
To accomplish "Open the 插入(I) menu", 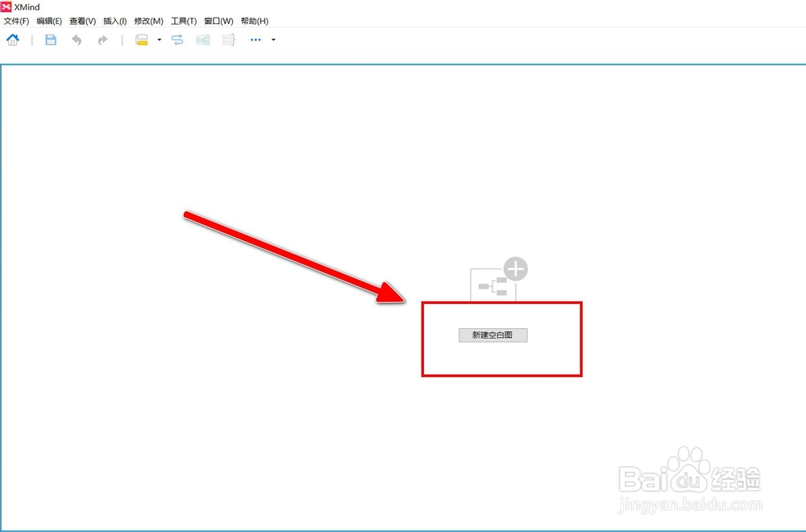I will [x=115, y=21].
